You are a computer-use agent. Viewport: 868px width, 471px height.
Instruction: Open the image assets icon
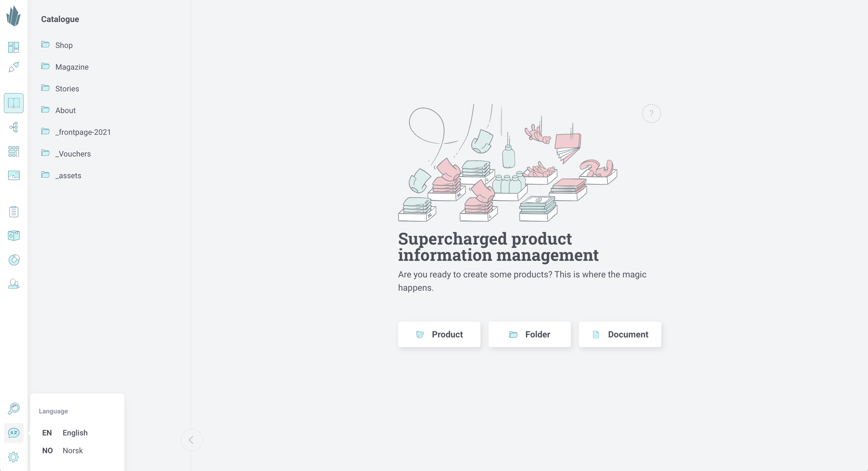point(14,175)
